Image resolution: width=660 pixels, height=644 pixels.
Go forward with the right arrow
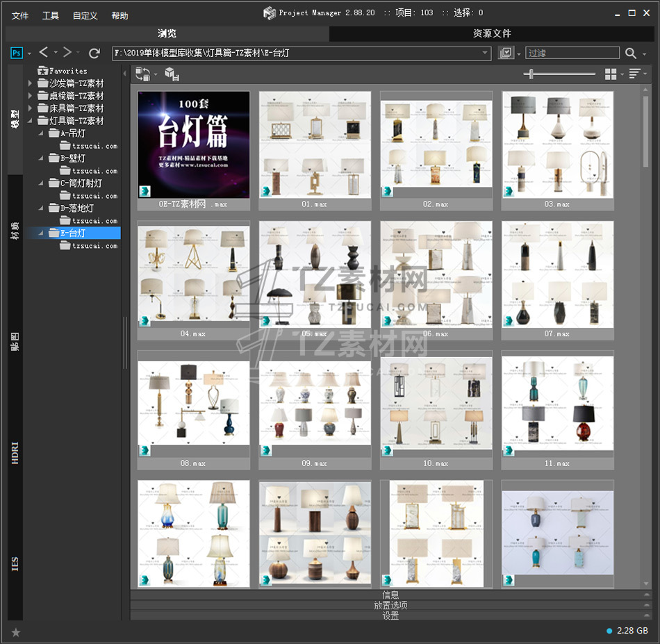[67, 53]
